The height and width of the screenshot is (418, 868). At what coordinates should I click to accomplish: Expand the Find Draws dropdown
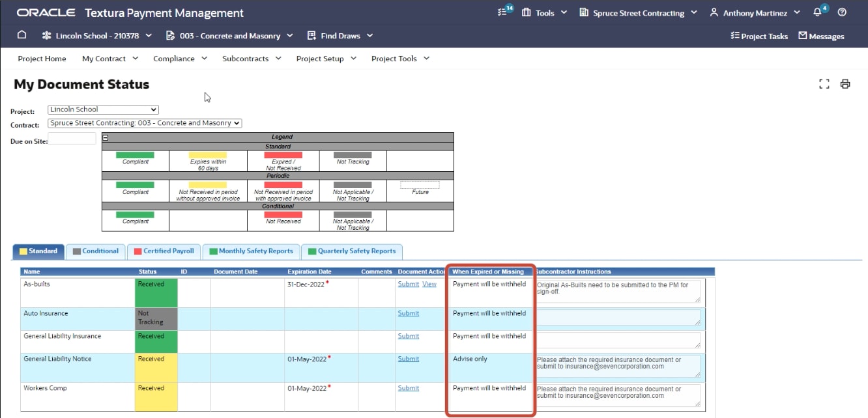369,36
